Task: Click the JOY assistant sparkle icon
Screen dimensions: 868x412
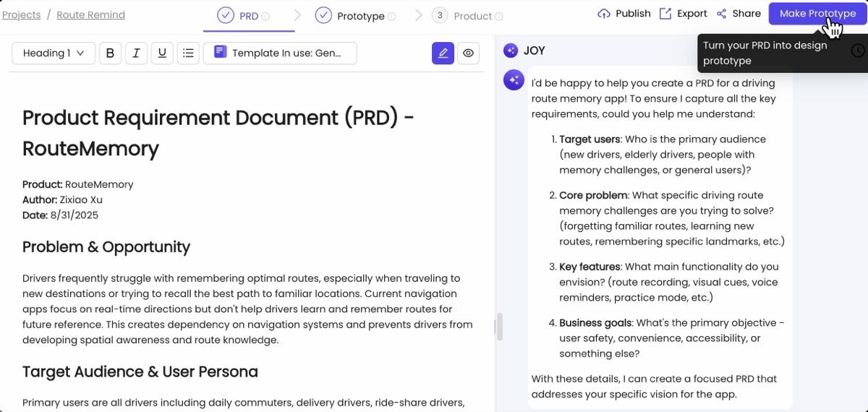Action: tap(511, 50)
